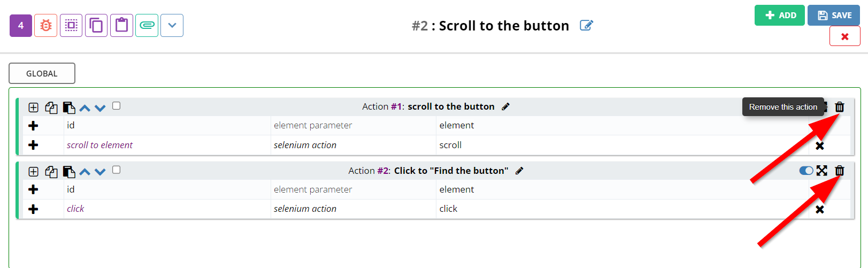Rename Action #1 via the pencil icon

pyautogui.click(x=505, y=106)
